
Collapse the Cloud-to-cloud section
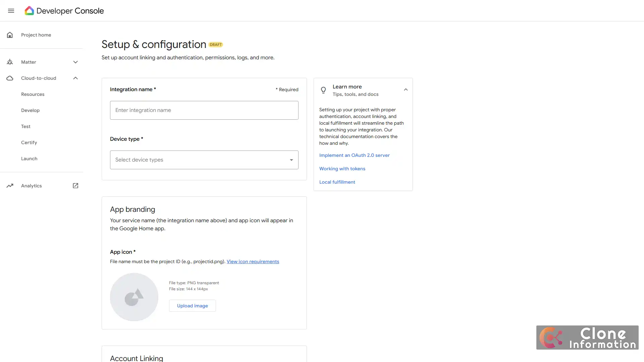pyautogui.click(x=75, y=78)
